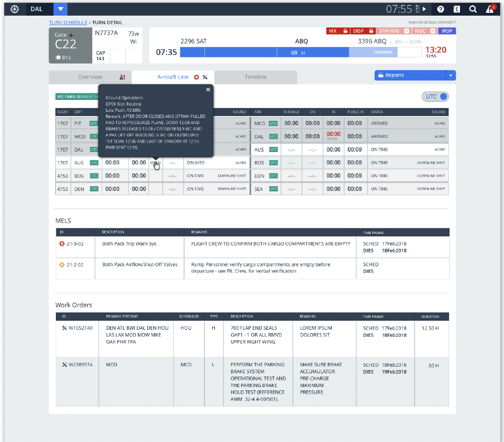Click the play arrow beside the clock
The width and height of the screenshot is (504, 442).
click(x=424, y=9)
